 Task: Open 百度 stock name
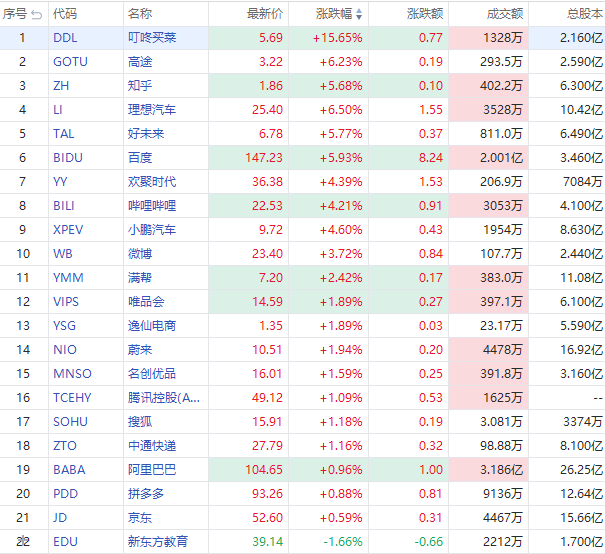coord(140,157)
